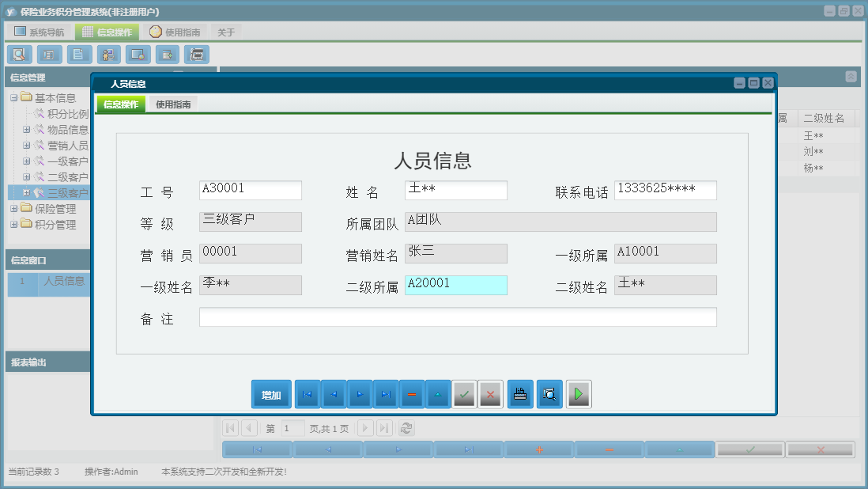Screen dimensions: 868x489
Task: Click the green checkmark confirm button
Action: [x=465, y=393]
